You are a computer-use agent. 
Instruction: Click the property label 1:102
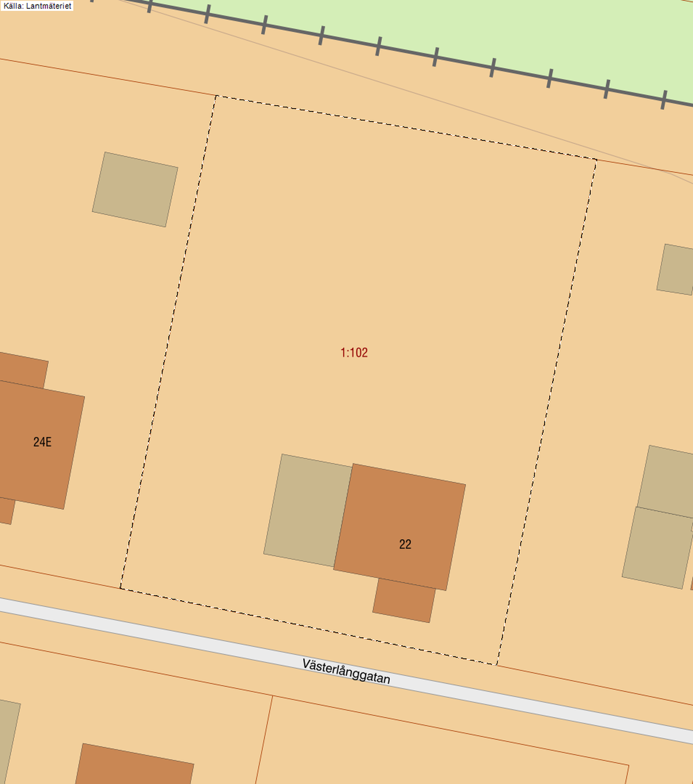click(354, 352)
